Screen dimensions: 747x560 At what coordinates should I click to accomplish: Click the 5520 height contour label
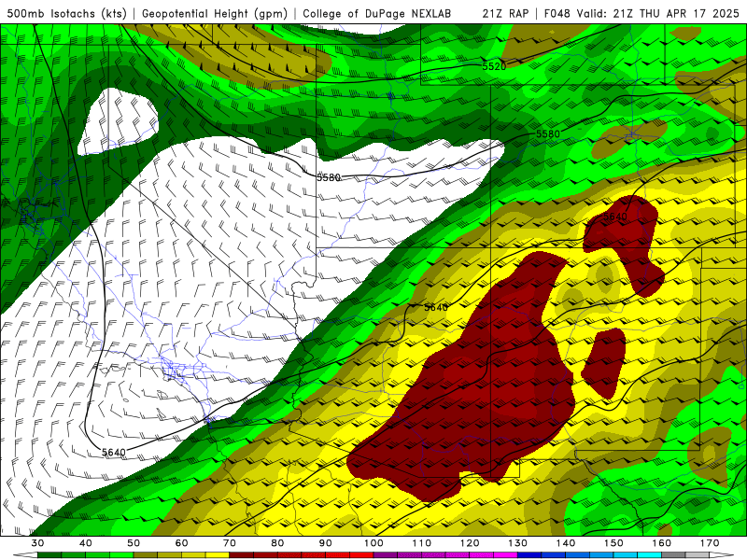494,66
